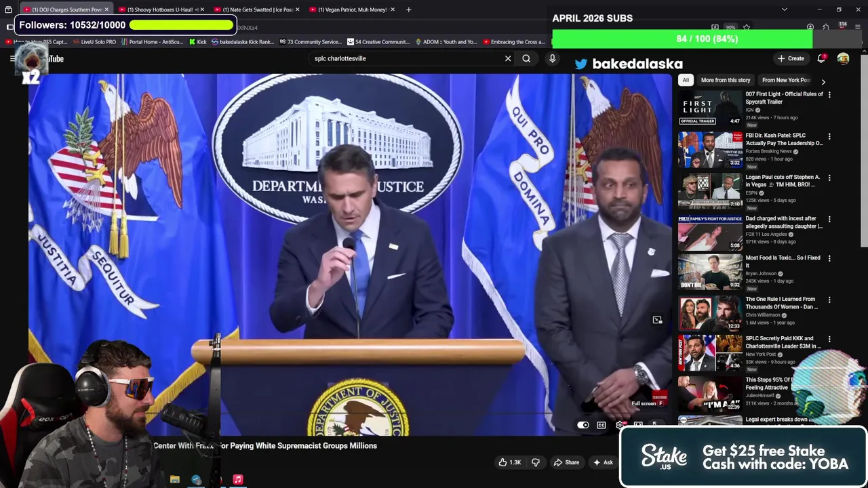Open the browser workspaces icon

point(8,9)
